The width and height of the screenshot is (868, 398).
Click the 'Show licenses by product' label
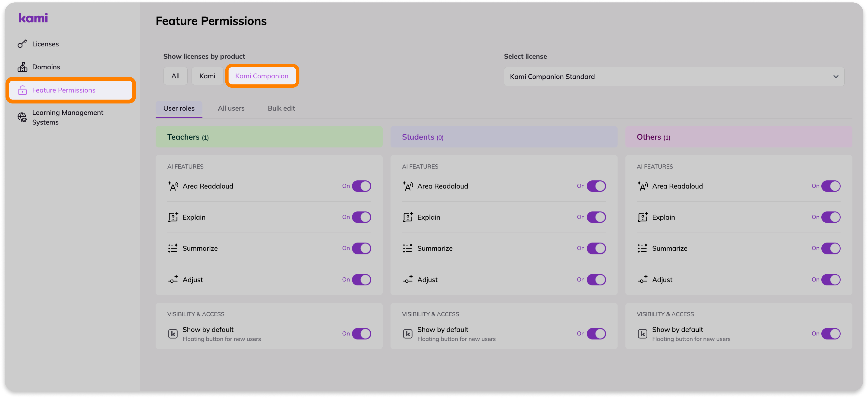tap(204, 56)
